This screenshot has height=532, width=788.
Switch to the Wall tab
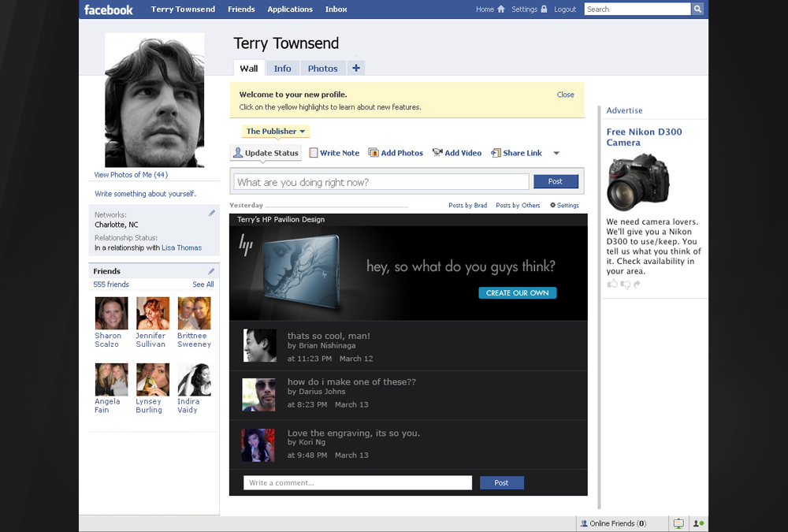pos(249,69)
